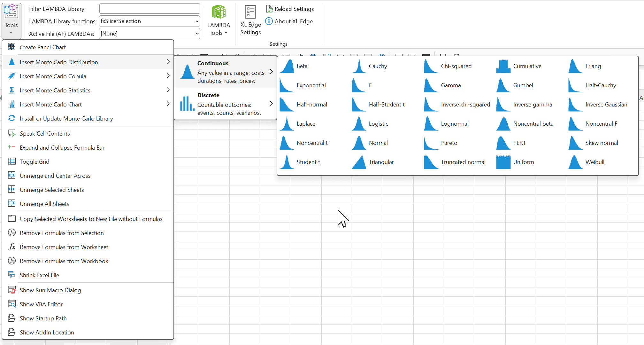Select Toggle Grid menu entry

(x=88, y=161)
